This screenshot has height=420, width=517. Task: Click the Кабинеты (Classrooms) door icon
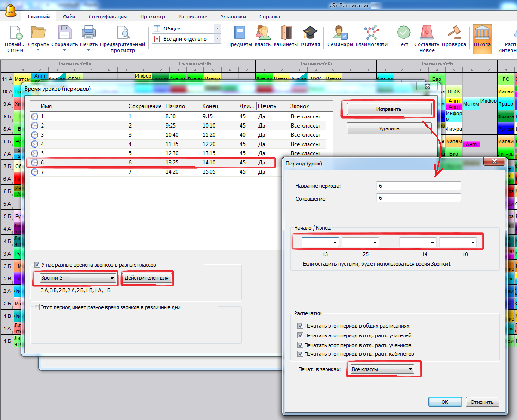pyautogui.click(x=286, y=33)
